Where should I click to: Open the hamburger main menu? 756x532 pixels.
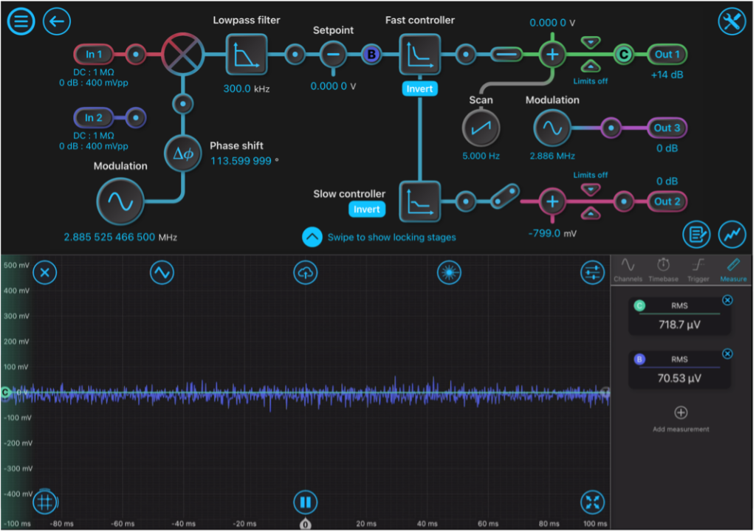[21, 21]
